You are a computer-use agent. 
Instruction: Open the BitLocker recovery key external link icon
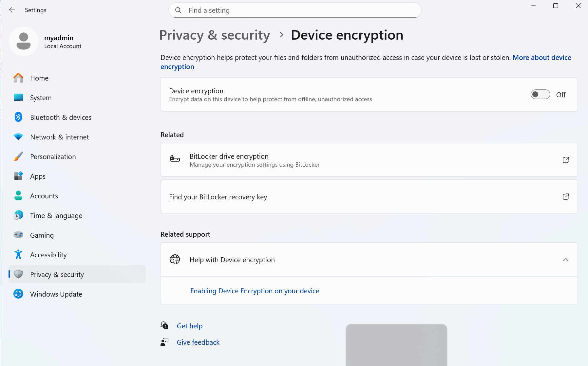[566, 196]
